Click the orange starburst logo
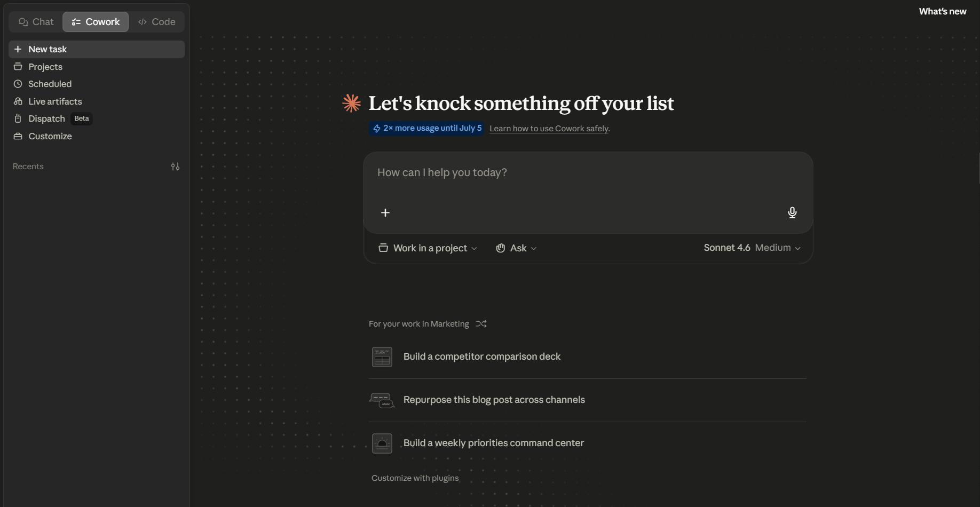The image size is (980, 507). 352,103
